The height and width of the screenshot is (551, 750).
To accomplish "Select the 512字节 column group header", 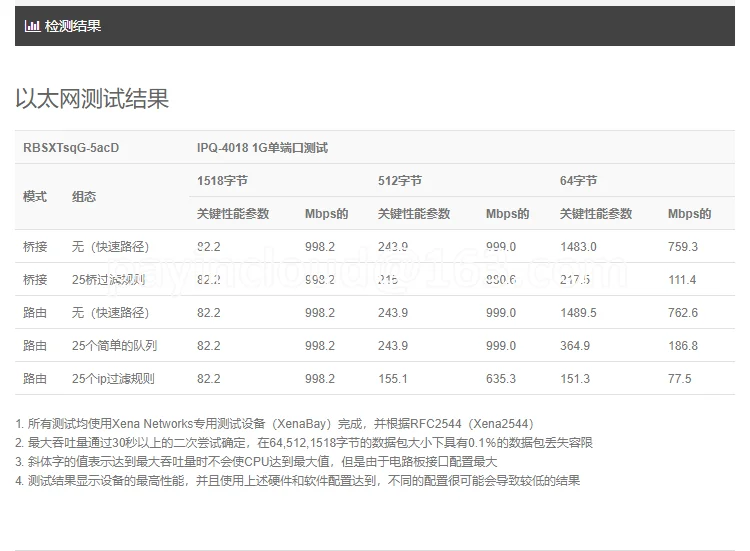I will [x=400, y=181].
